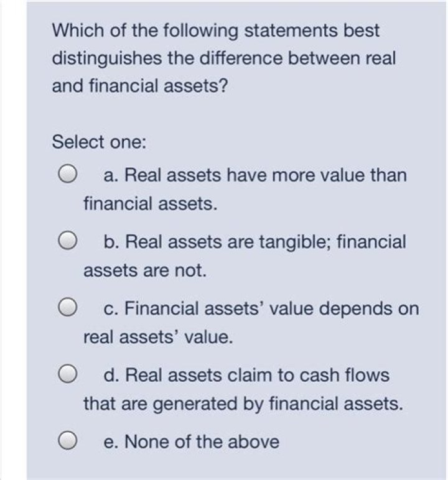The height and width of the screenshot is (480, 448).
Task: Click the "assets are not." continuation text
Action: [x=144, y=270]
